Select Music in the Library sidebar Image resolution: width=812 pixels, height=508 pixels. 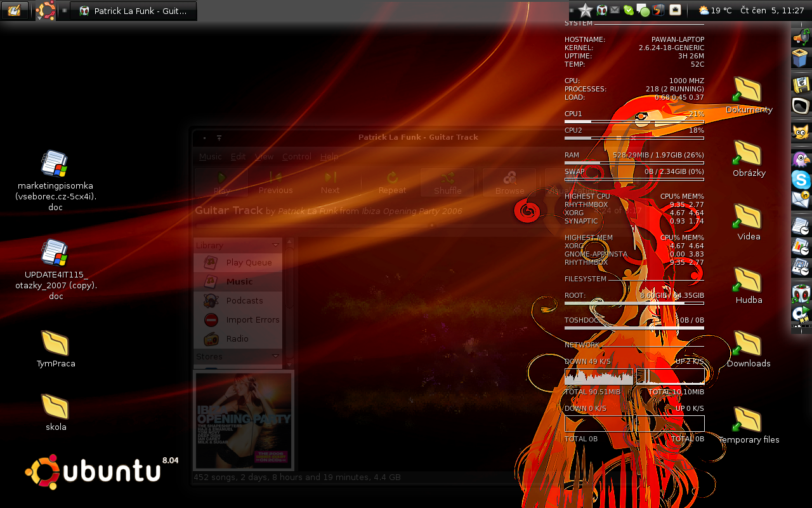tap(238, 281)
